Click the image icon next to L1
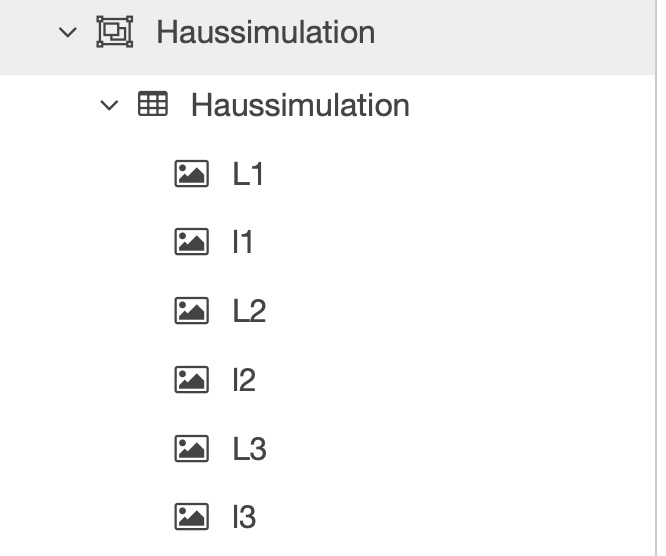This screenshot has height=556, width=666. click(191, 174)
